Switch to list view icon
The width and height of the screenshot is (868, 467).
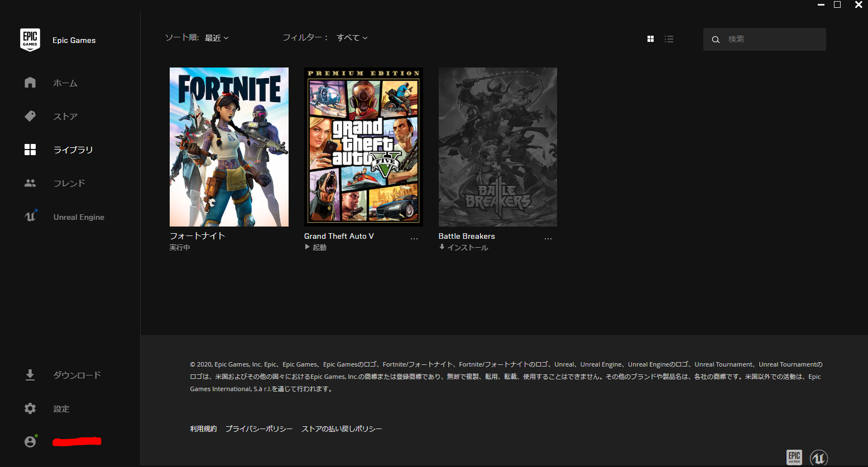pos(669,39)
